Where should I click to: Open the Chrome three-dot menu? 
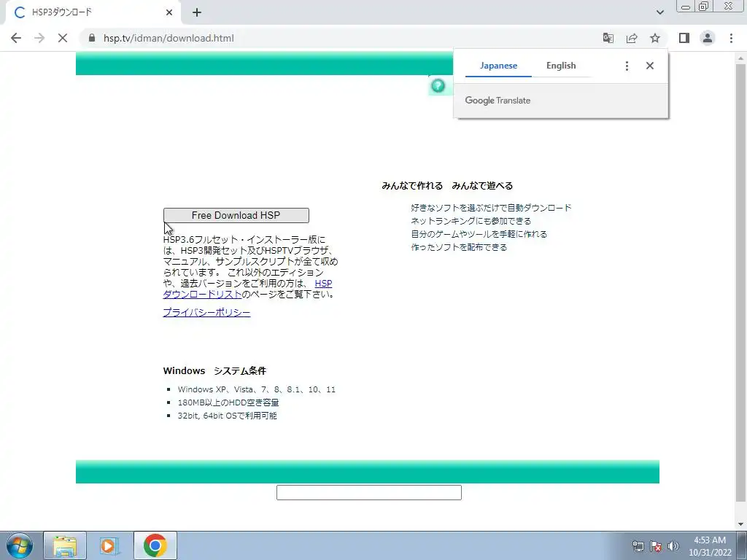[x=731, y=38]
